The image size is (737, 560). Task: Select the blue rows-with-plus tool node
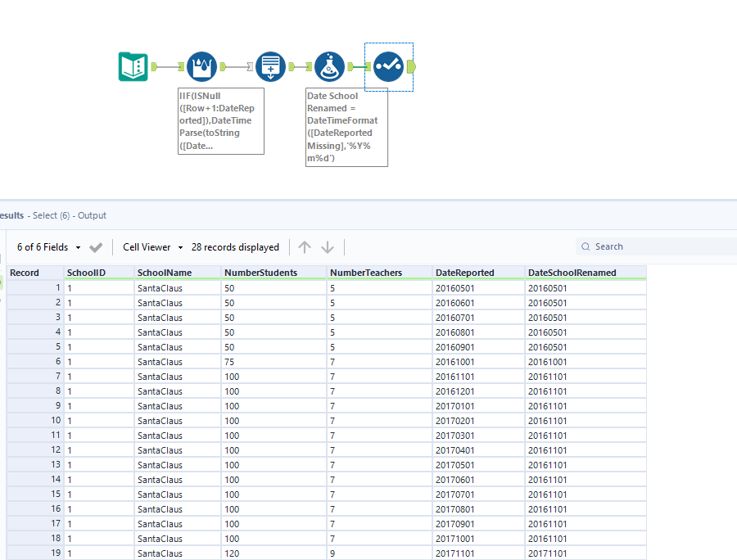[270, 66]
